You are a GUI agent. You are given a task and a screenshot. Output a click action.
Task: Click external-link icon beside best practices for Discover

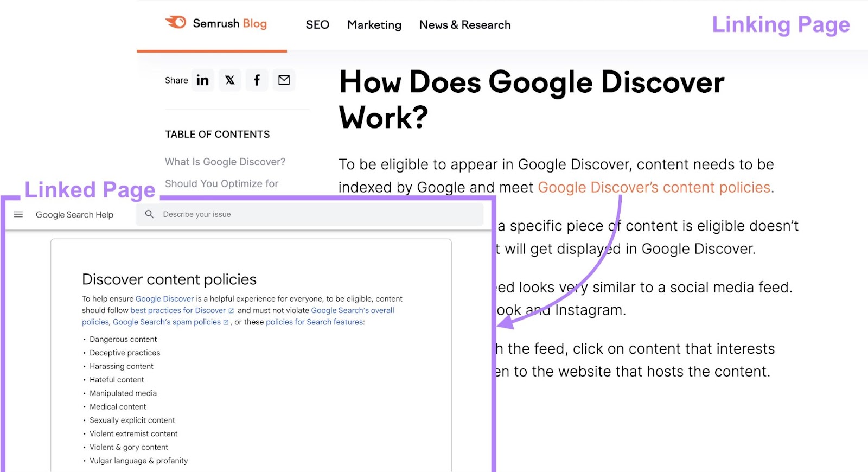pyautogui.click(x=231, y=311)
